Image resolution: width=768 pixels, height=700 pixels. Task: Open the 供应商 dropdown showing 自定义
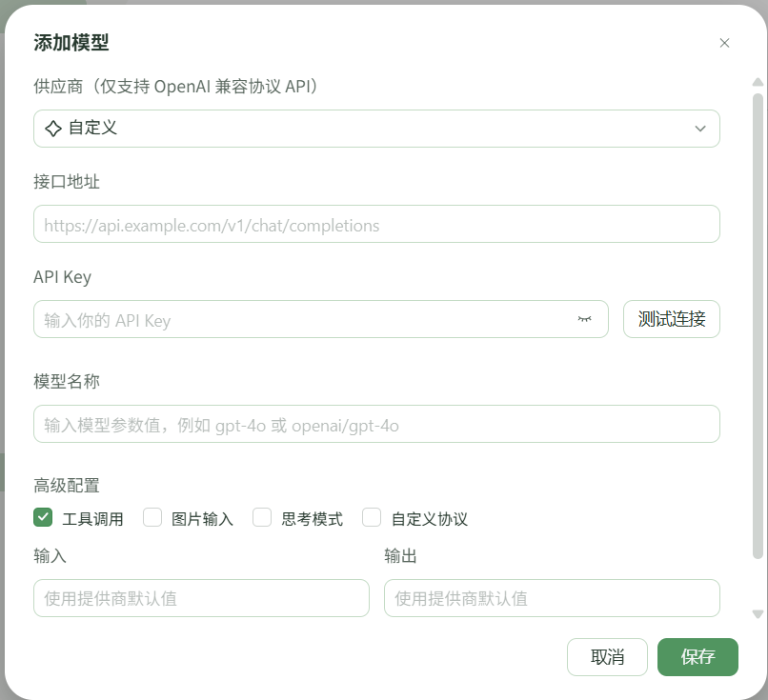click(376, 129)
